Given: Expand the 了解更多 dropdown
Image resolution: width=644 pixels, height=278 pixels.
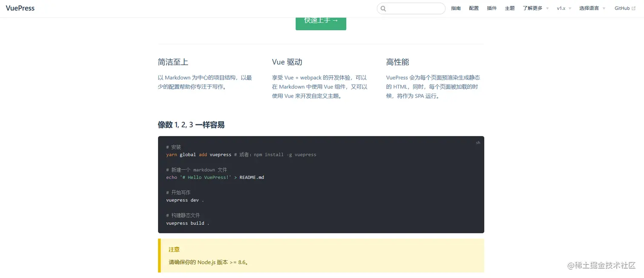Looking at the screenshot, I should [535, 8].
